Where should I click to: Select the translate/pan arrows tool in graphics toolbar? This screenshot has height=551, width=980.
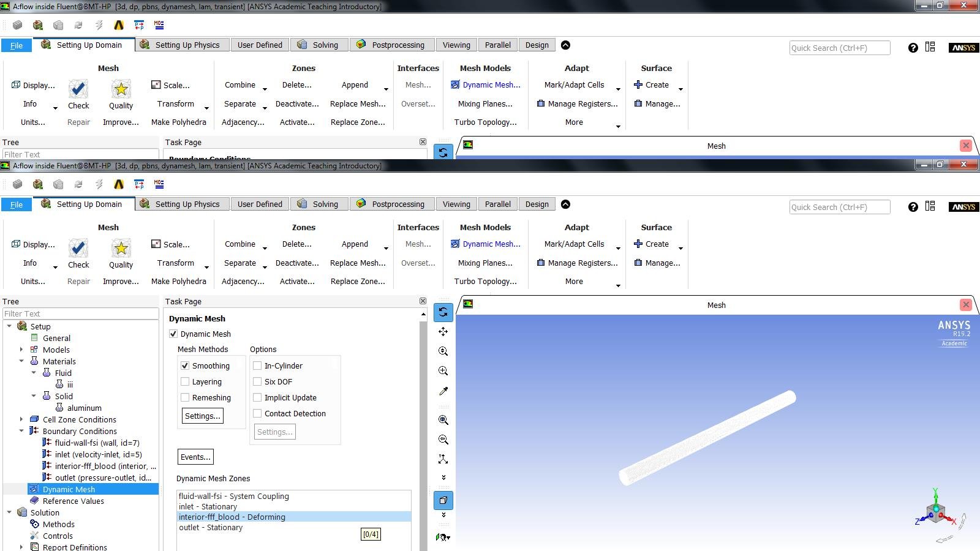click(443, 331)
